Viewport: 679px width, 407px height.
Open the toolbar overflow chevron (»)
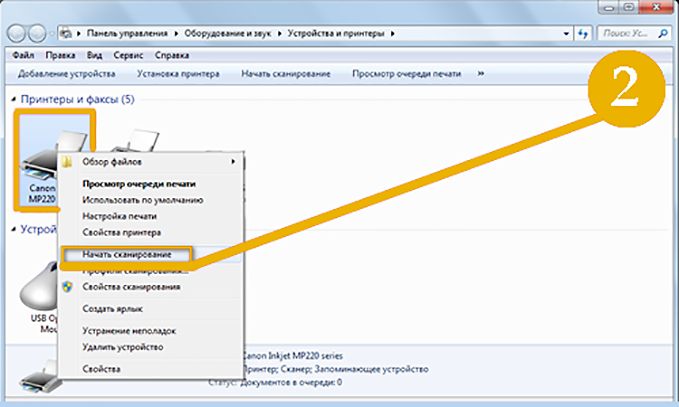[481, 73]
